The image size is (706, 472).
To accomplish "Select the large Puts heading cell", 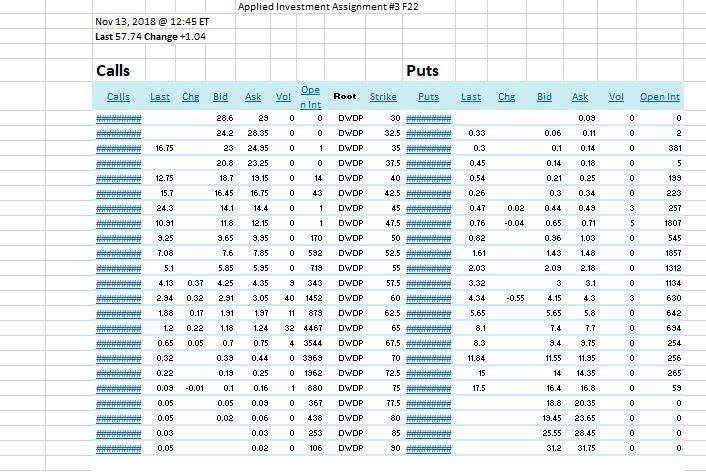I will pyautogui.click(x=422, y=71).
